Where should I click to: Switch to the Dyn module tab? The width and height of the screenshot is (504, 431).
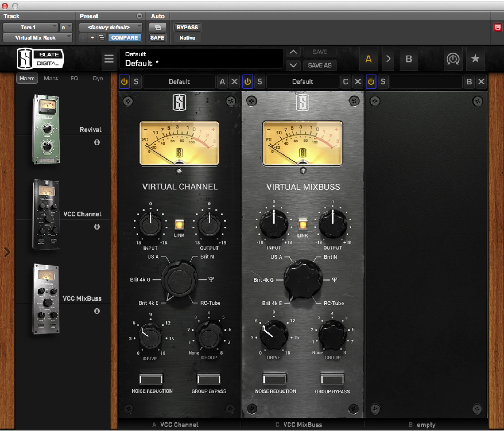tap(98, 78)
